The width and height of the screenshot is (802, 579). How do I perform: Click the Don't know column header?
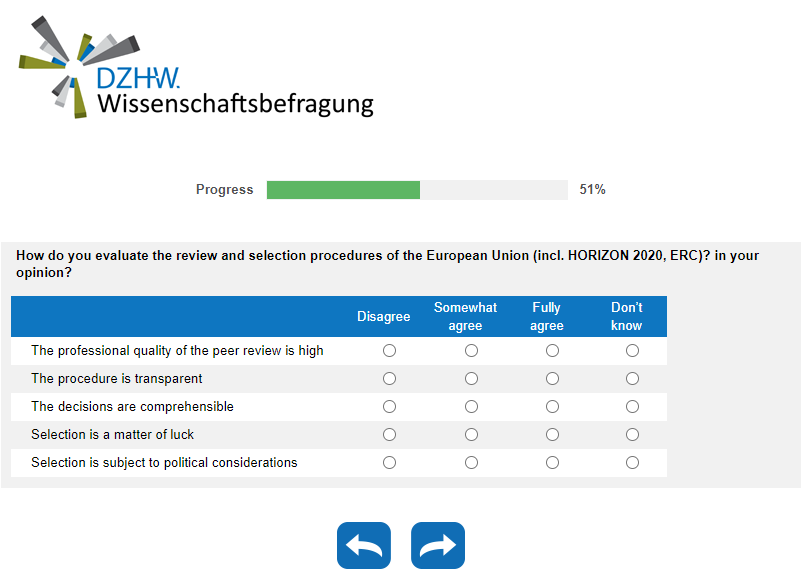(x=627, y=316)
